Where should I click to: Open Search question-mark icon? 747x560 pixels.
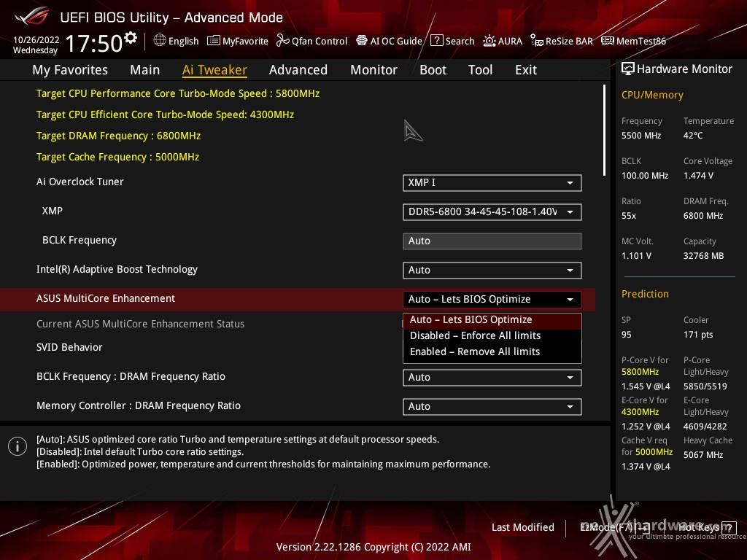(x=437, y=41)
